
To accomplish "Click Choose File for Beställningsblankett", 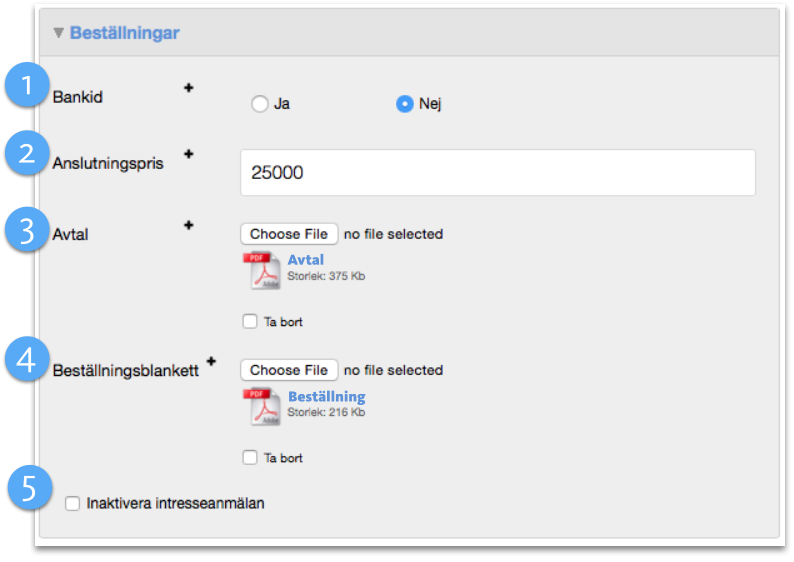I will coord(289,370).
